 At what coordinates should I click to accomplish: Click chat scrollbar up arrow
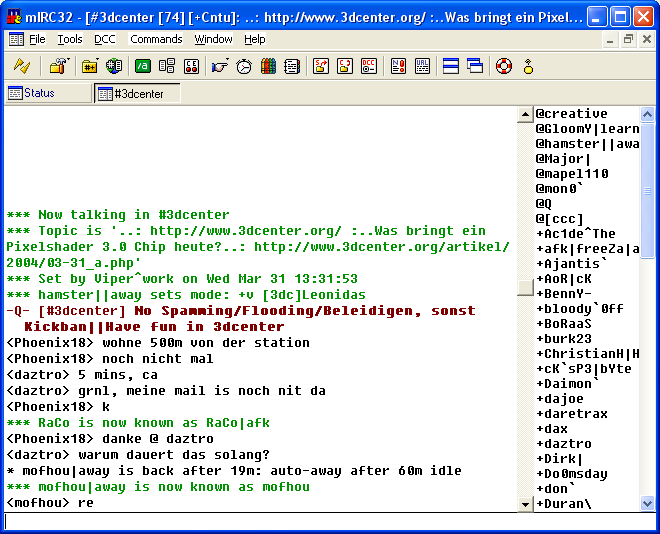[x=525, y=114]
